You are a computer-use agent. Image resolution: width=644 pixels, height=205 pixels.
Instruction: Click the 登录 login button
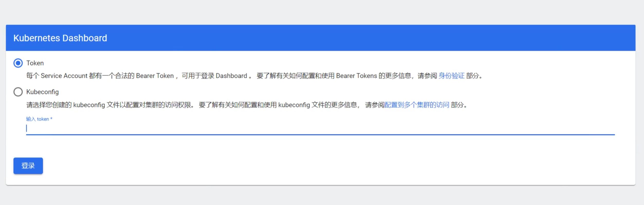tap(28, 166)
